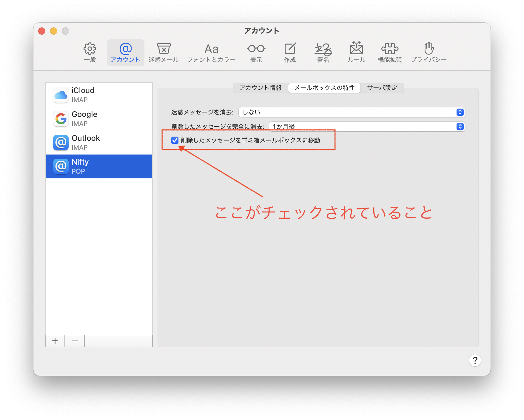The image size is (524, 420).
Task: Open the 一般 (General) preferences pane
Action: [90, 52]
